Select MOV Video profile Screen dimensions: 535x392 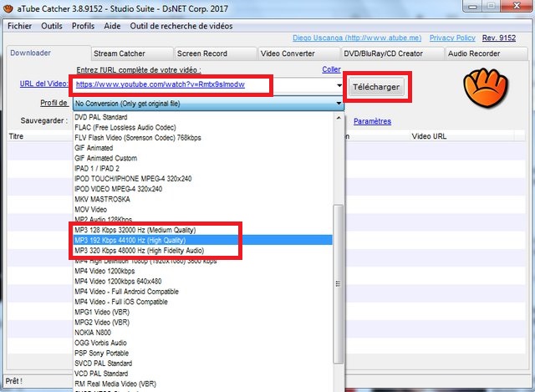point(202,209)
